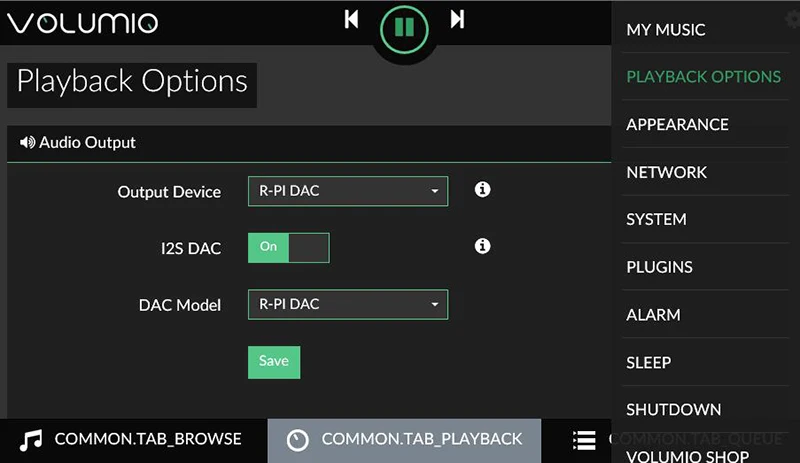
Task: Open My Music from the side menu
Action: tap(666, 30)
